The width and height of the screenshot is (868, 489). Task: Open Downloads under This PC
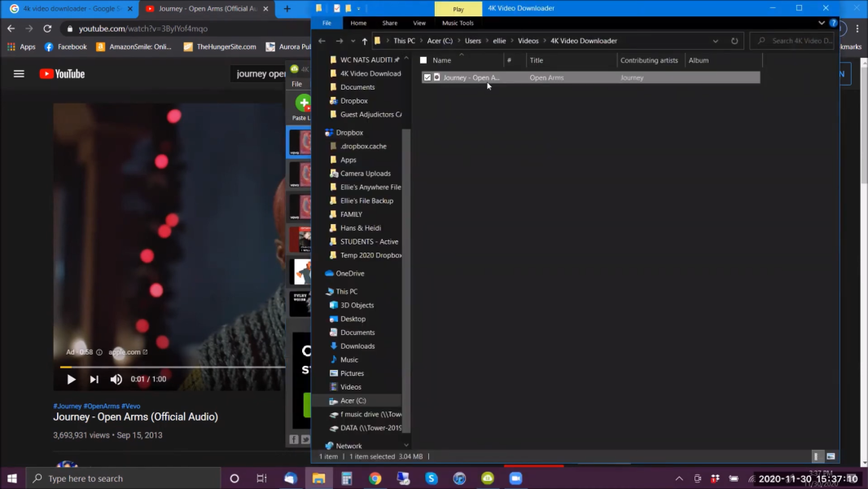[353, 346]
